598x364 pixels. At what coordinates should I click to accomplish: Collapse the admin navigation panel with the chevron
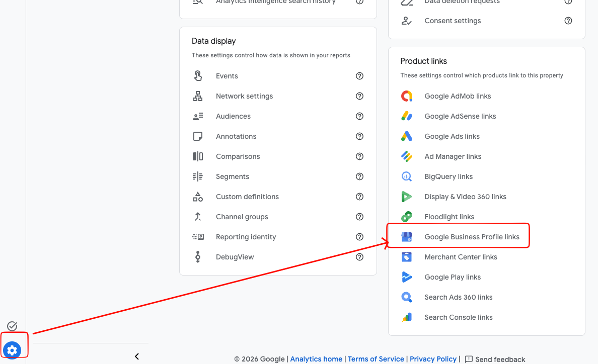click(137, 356)
